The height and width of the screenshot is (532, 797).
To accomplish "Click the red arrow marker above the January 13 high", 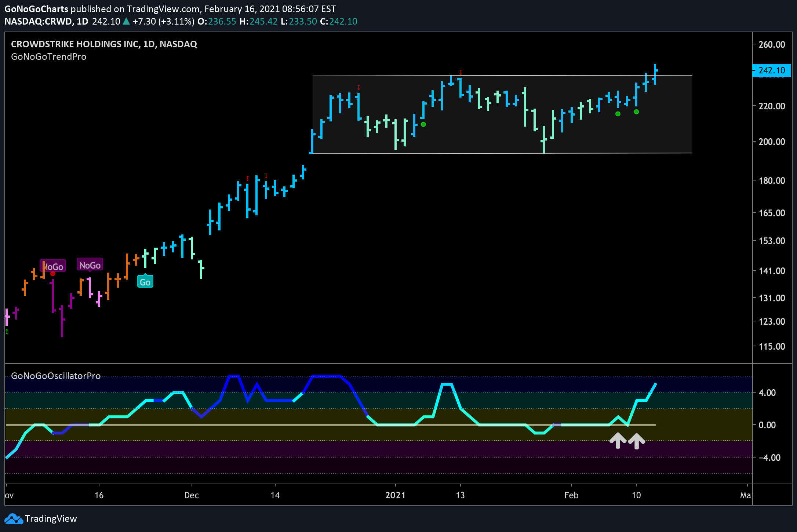I will point(461,73).
